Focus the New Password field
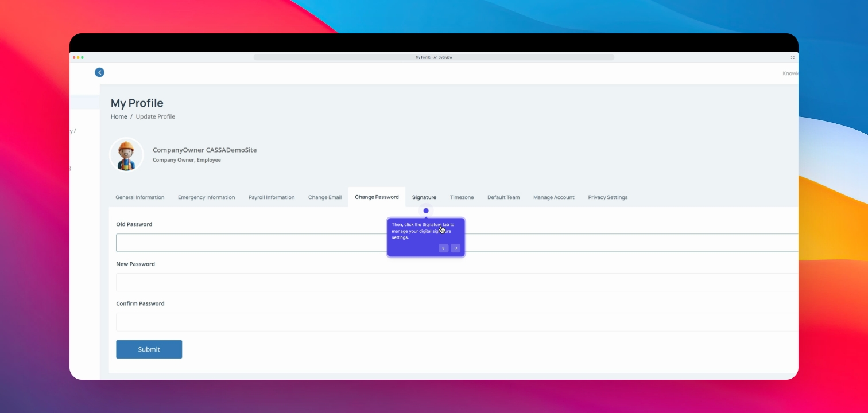Screen dimensions: 868x413 click(457, 282)
